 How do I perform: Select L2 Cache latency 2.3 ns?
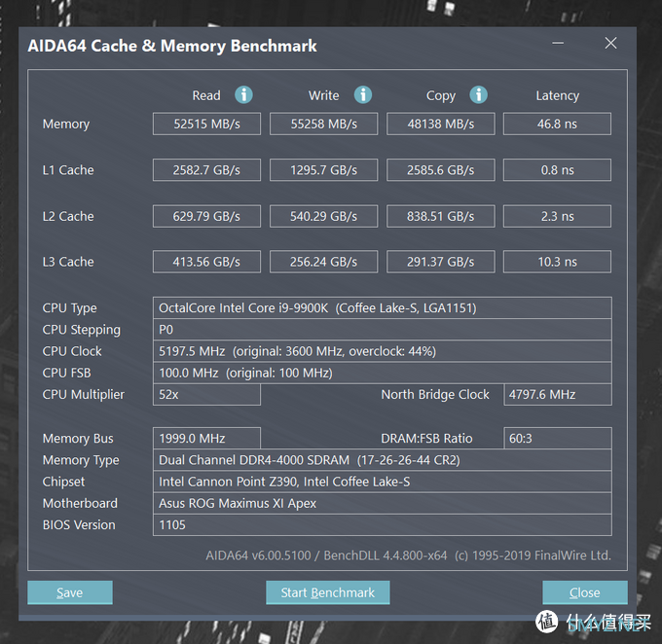557,216
